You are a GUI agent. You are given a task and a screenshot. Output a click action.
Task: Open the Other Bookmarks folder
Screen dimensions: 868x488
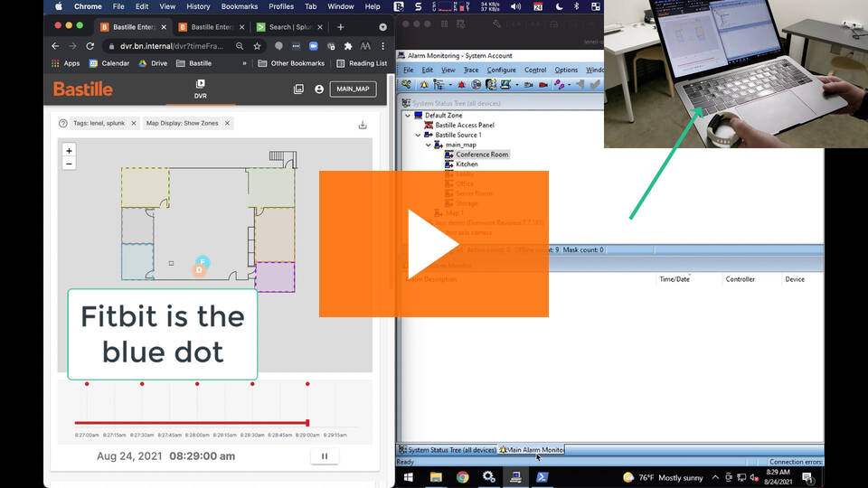point(292,63)
